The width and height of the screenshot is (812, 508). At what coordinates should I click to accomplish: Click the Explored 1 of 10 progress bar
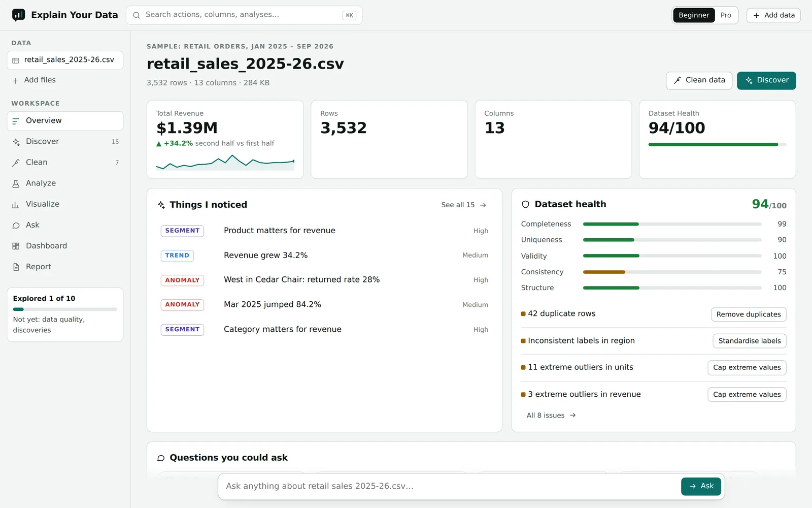65,309
